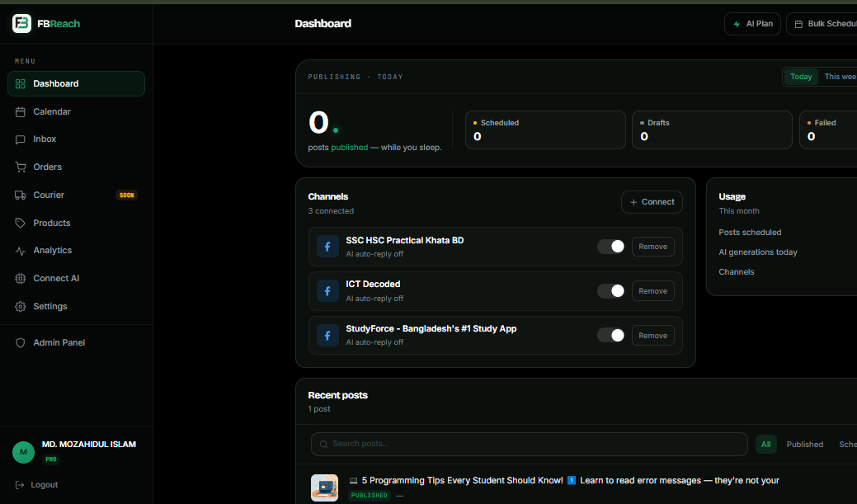Click the calendar icon on Bulk Schedule

pyautogui.click(x=798, y=24)
